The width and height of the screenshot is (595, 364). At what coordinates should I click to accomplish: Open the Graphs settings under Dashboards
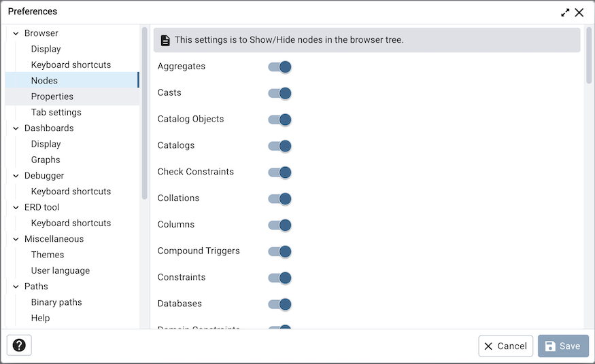(46, 160)
